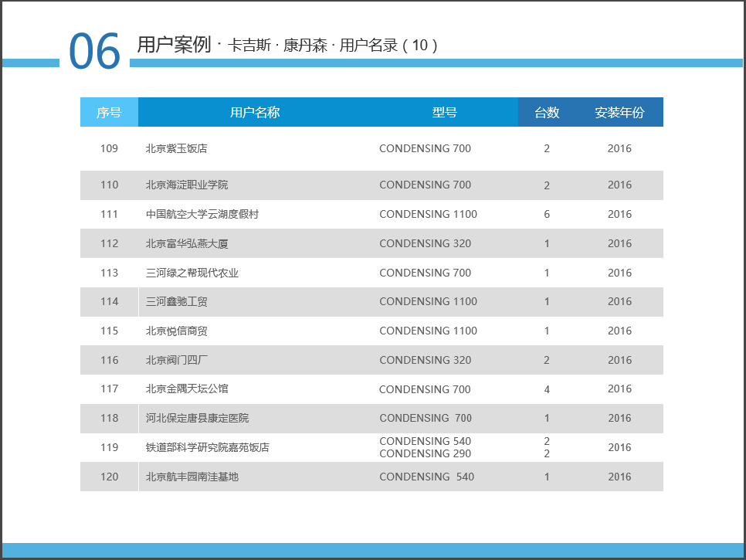This screenshot has height=560, width=746.
Task: Select row number 117
Action: point(109,389)
